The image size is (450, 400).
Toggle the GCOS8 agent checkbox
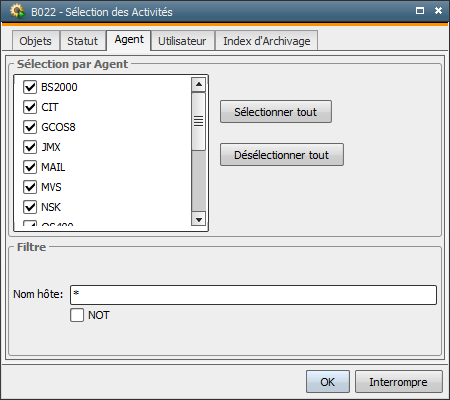click(x=30, y=127)
